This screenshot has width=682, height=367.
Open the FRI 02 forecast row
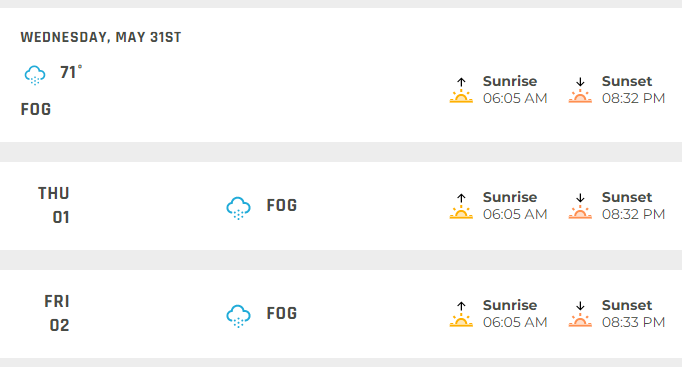point(341,314)
